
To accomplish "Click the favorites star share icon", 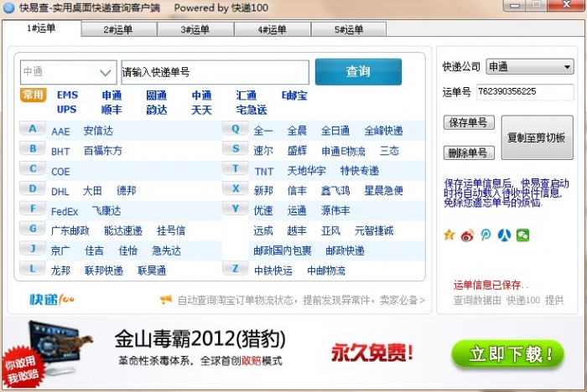I will [x=449, y=235].
